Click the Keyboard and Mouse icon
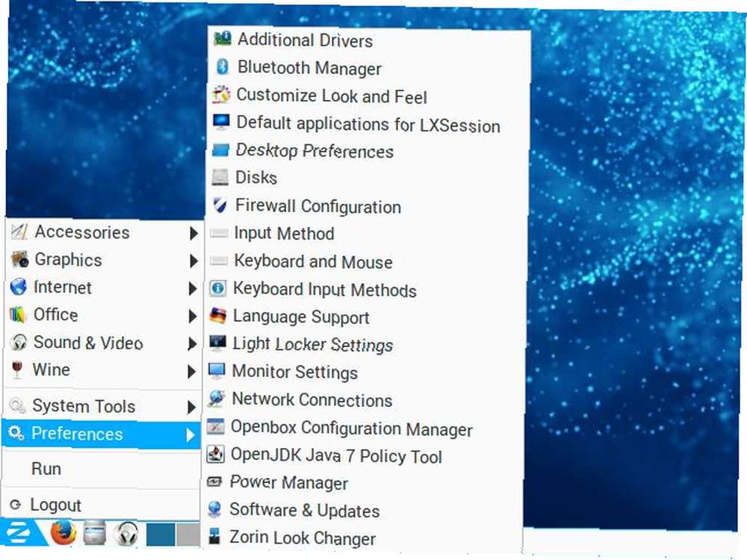 point(219,261)
